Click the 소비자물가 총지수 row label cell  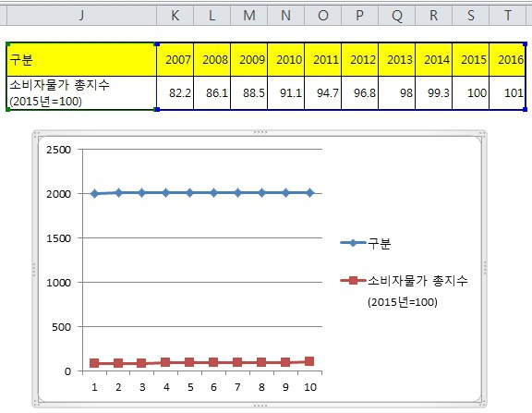click(x=81, y=92)
